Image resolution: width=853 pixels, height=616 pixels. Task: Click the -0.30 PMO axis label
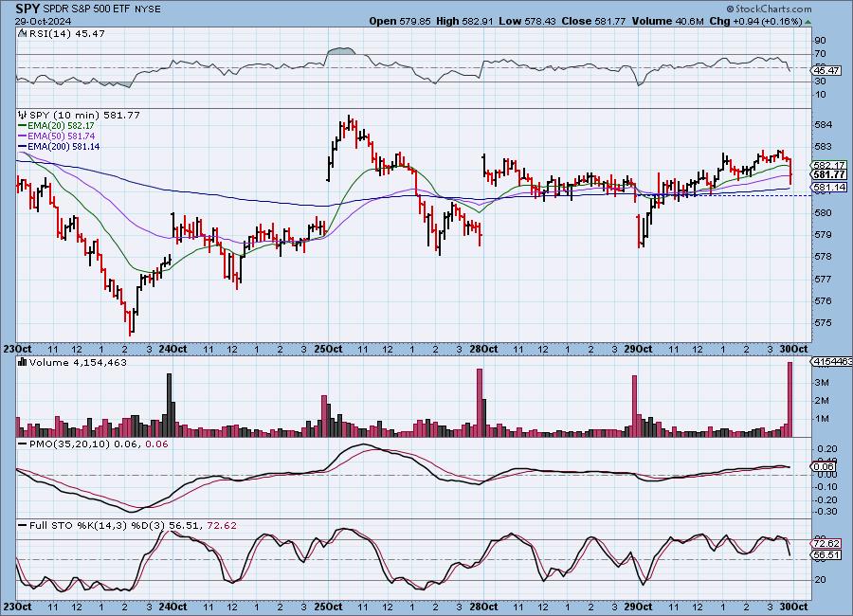[826, 512]
